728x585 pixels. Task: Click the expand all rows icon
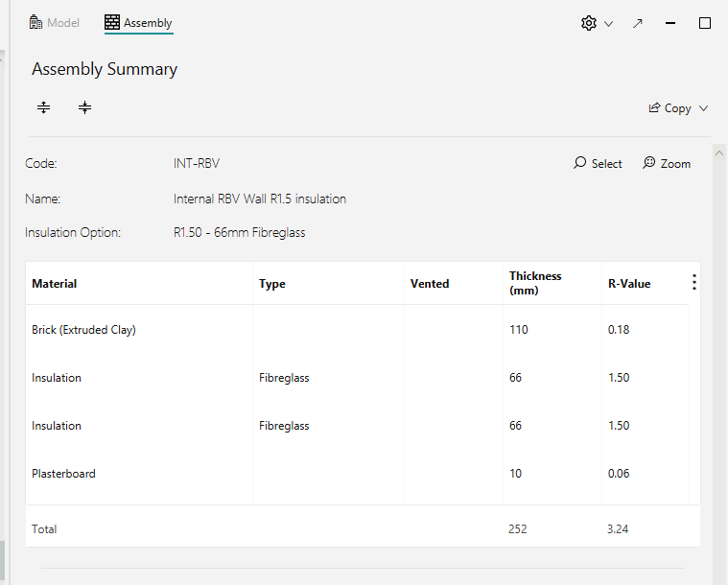pos(44,107)
